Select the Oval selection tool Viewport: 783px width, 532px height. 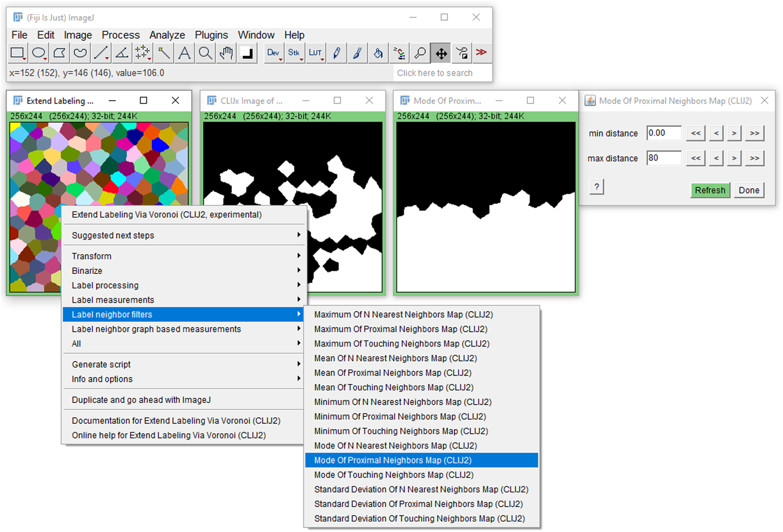click(39, 53)
